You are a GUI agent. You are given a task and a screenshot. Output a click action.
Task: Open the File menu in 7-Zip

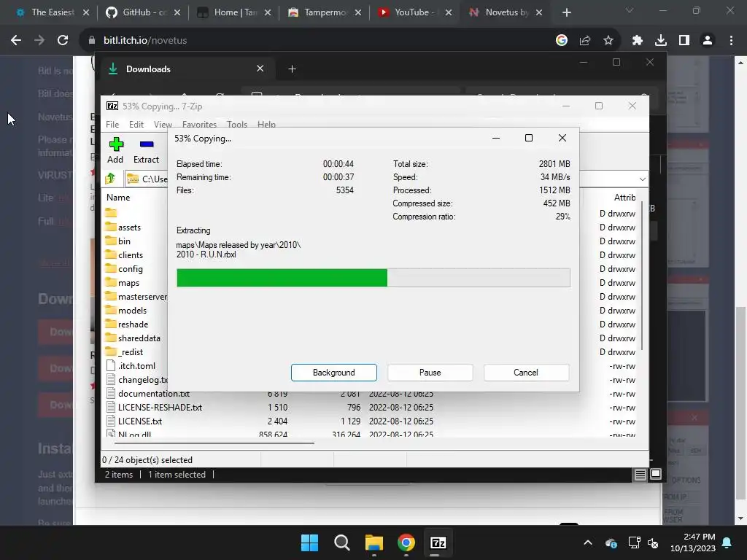coord(112,124)
